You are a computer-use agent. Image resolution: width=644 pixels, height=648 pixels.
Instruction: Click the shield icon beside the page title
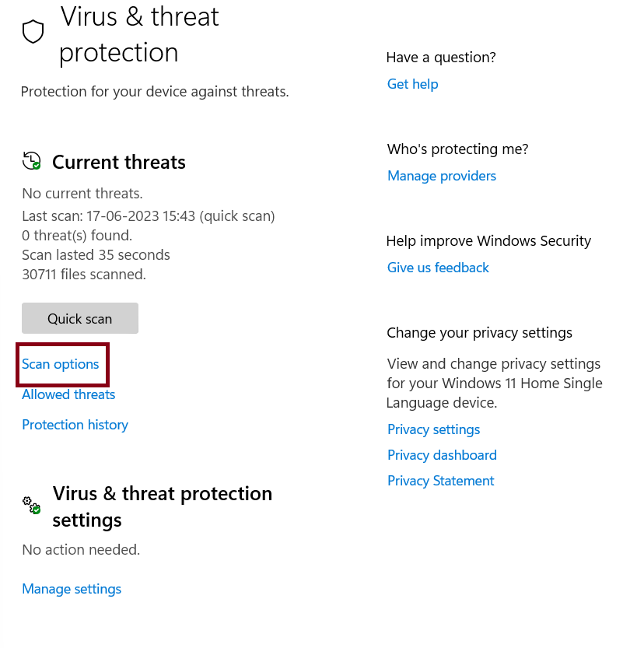[33, 32]
